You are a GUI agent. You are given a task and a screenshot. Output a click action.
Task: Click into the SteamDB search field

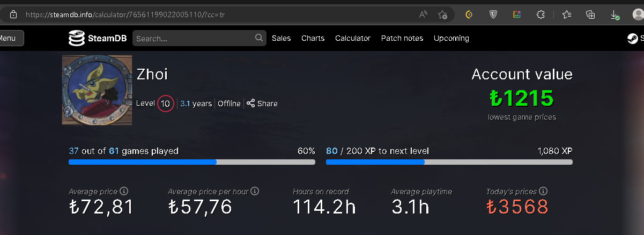click(x=193, y=38)
